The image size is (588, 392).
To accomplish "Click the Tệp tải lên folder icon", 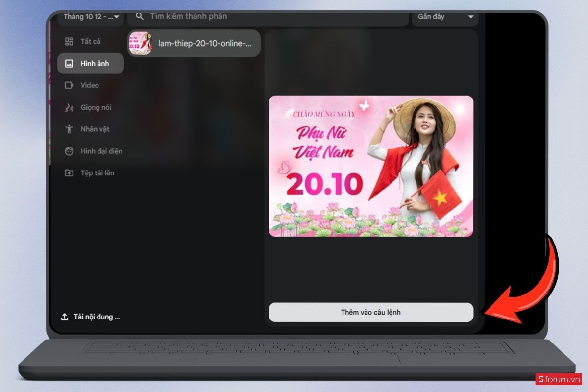I will (69, 173).
